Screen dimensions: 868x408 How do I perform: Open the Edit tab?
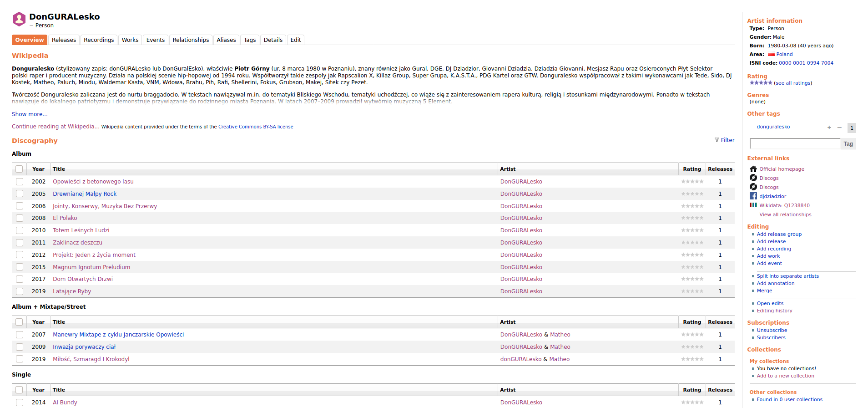296,40
